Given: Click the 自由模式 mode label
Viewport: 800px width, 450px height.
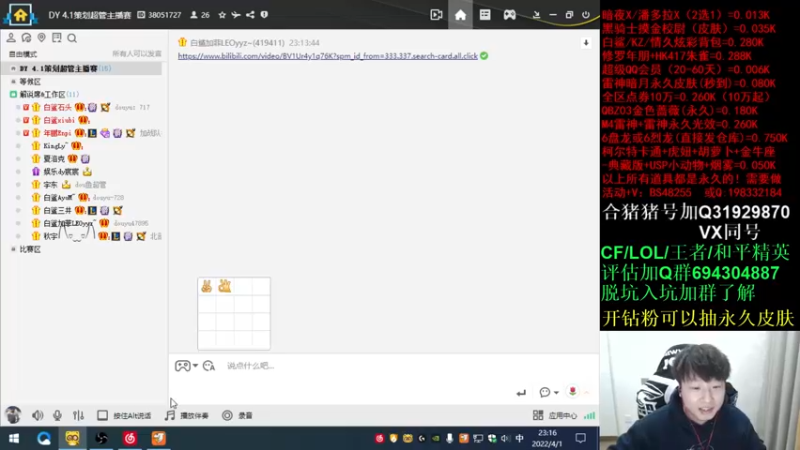Looking at the screenshot, I should click(x=23, y=54).
